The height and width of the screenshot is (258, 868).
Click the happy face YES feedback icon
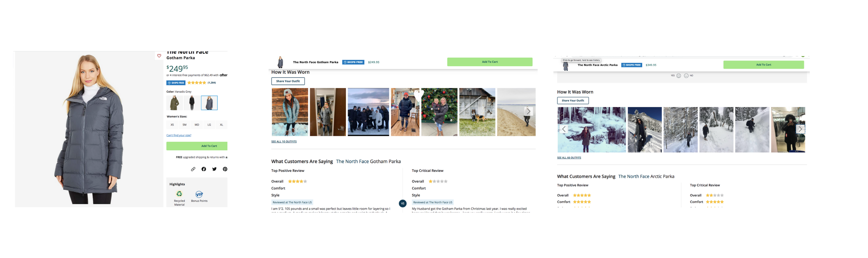(679, 76)
